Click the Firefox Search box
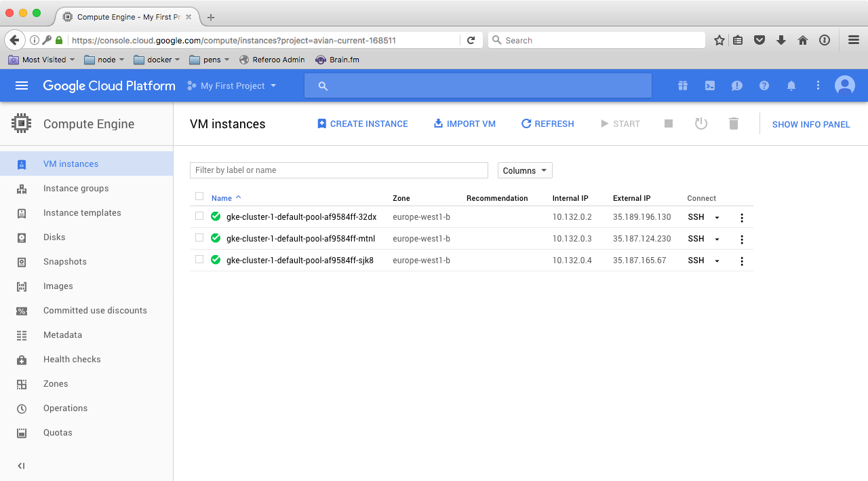 598,40
